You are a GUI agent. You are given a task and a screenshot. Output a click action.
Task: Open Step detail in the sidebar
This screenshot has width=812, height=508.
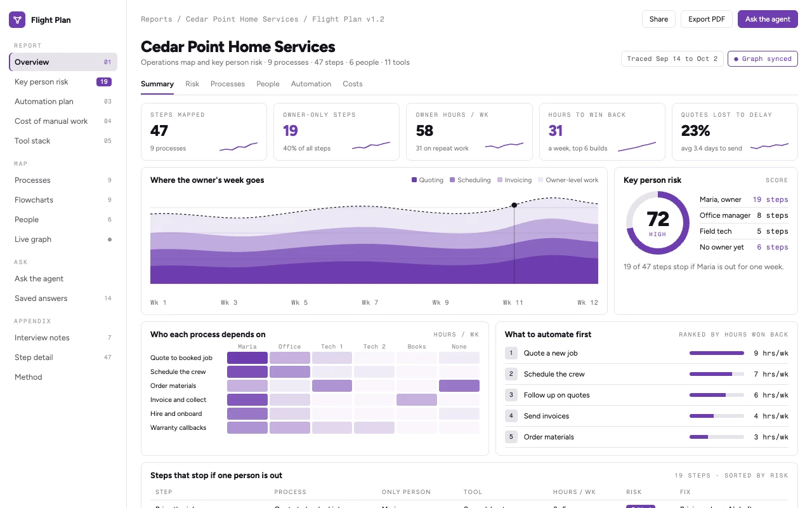tap(63, 358)
